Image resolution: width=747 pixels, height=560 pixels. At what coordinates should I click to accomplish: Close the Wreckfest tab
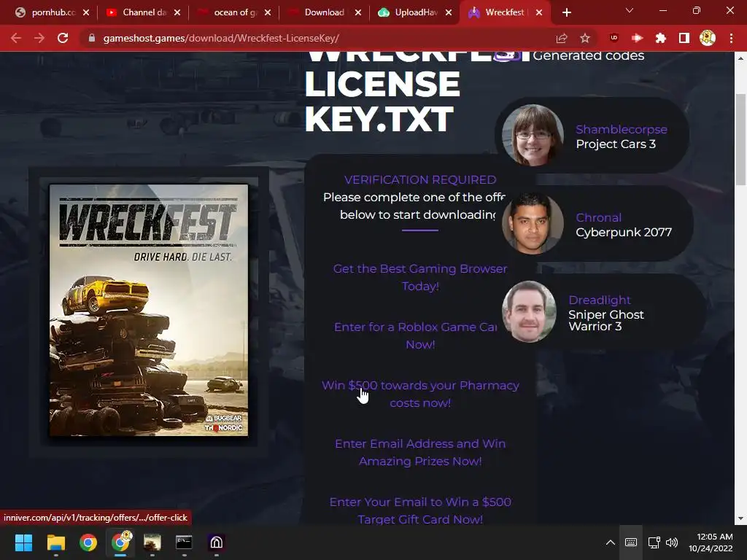tap(539, 13)
